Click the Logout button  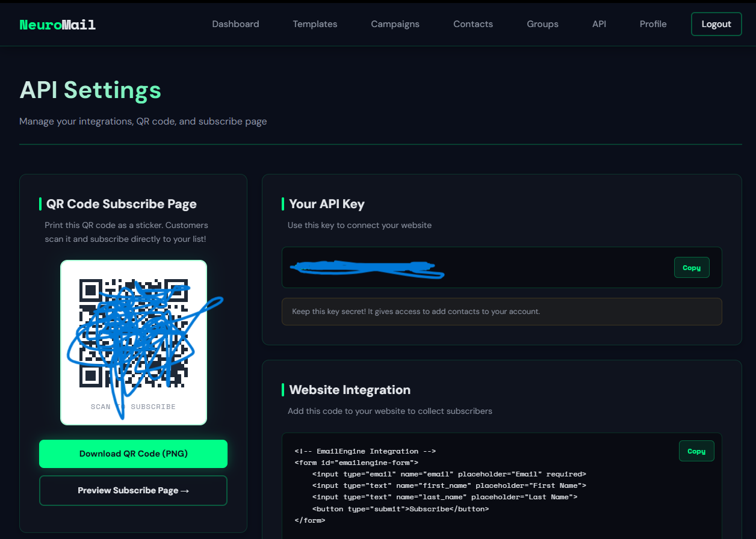pos(716,24)
